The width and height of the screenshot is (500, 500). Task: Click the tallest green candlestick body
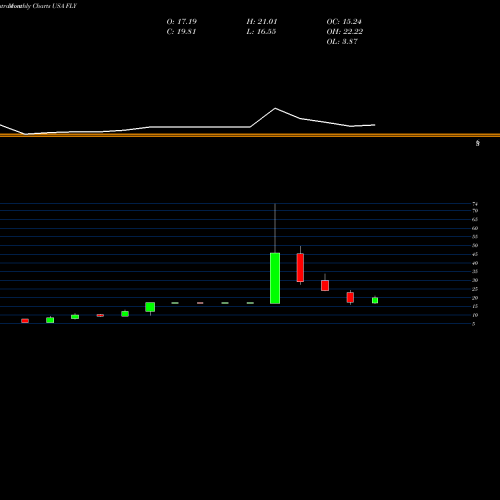point(275,278)
